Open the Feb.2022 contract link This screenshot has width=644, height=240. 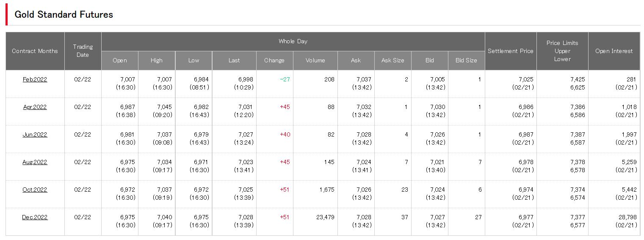[35, 79]
